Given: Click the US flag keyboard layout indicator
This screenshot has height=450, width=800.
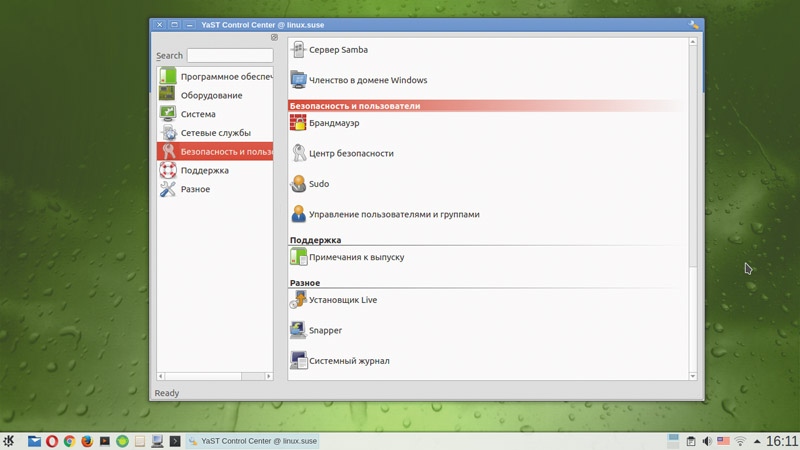Looking at the screenshot, I should [x=723, y=441].
